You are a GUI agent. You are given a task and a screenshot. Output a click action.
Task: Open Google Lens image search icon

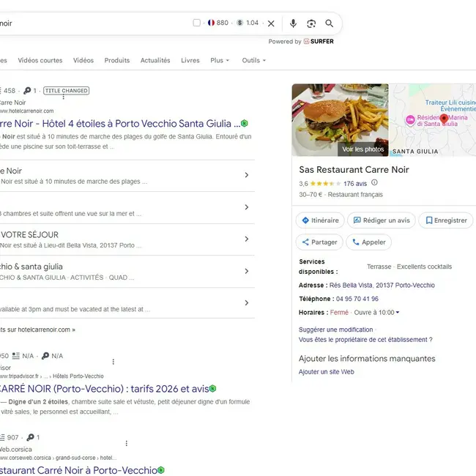point(311,23)
